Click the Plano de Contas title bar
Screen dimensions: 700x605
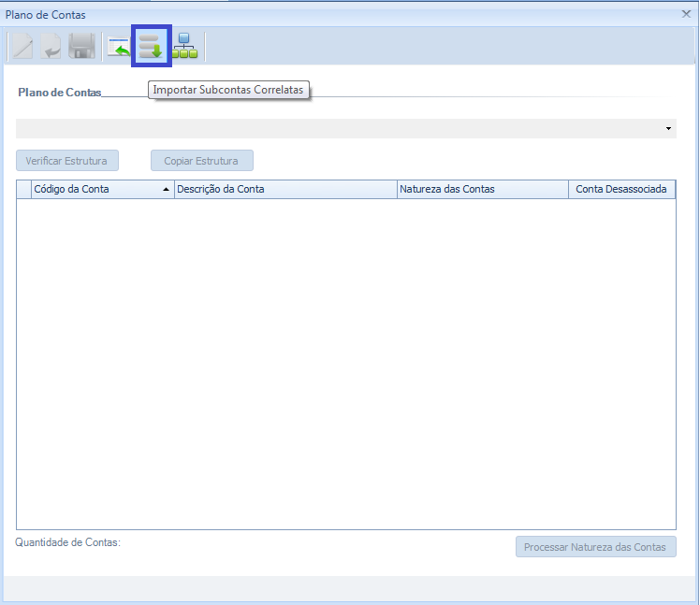[281, 14]
